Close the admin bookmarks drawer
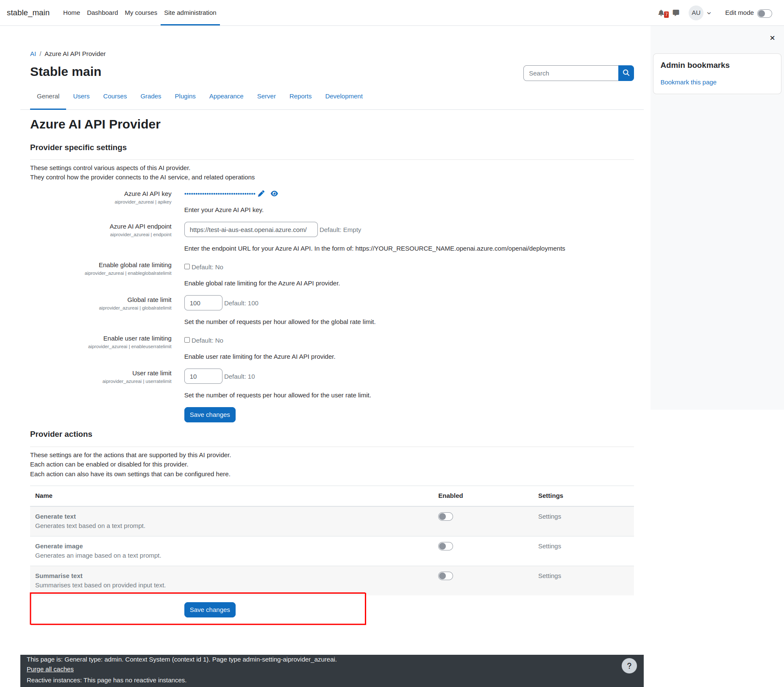The height and width of the screenshot is (687, 784). (x=772, y=38)
